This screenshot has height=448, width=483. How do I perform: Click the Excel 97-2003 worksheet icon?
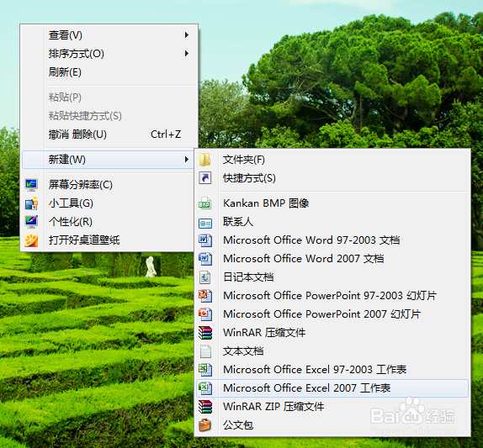pos(204,370)
